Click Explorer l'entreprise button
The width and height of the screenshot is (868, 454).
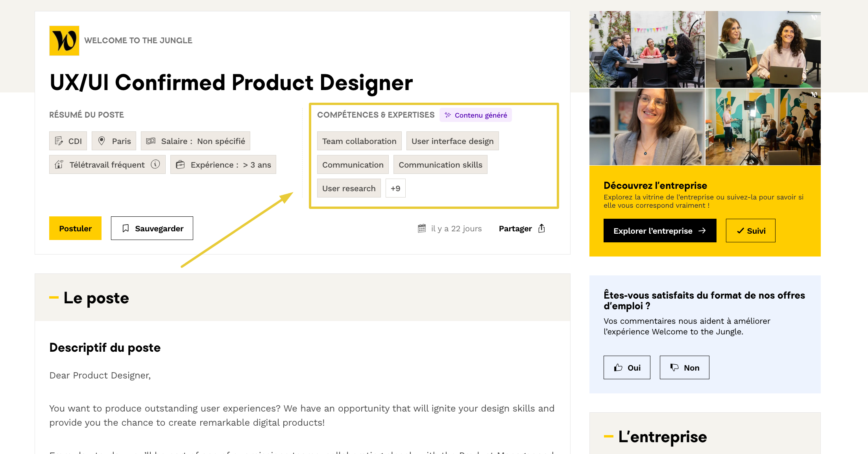tap(660, 231)
